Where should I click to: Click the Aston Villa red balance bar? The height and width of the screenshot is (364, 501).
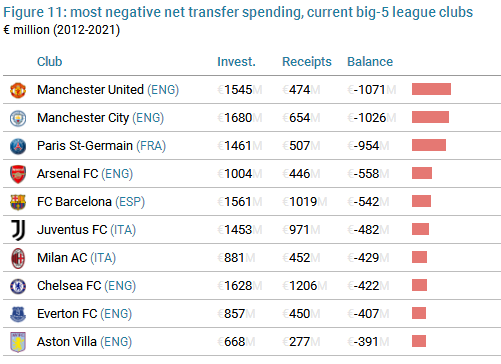tap(419, 341)
